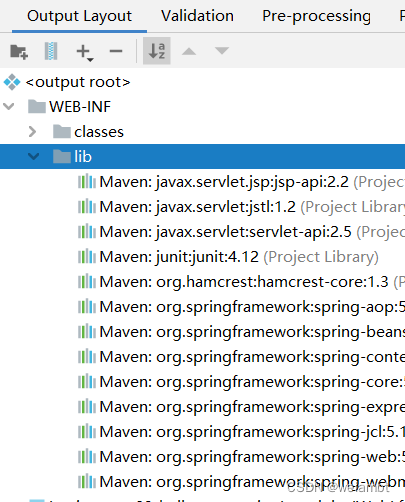
Task: Click the WEB-INF folder icon
Action: [x=37, y=106]
